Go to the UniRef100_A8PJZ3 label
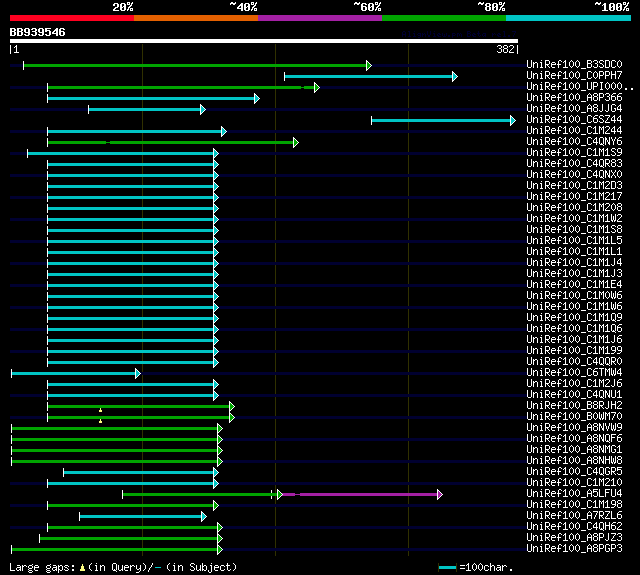 click(x=574, y=538)
